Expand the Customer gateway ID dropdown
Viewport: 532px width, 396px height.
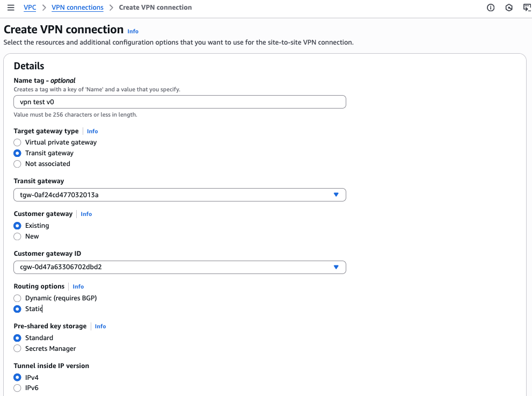click(x=179, y=267)
